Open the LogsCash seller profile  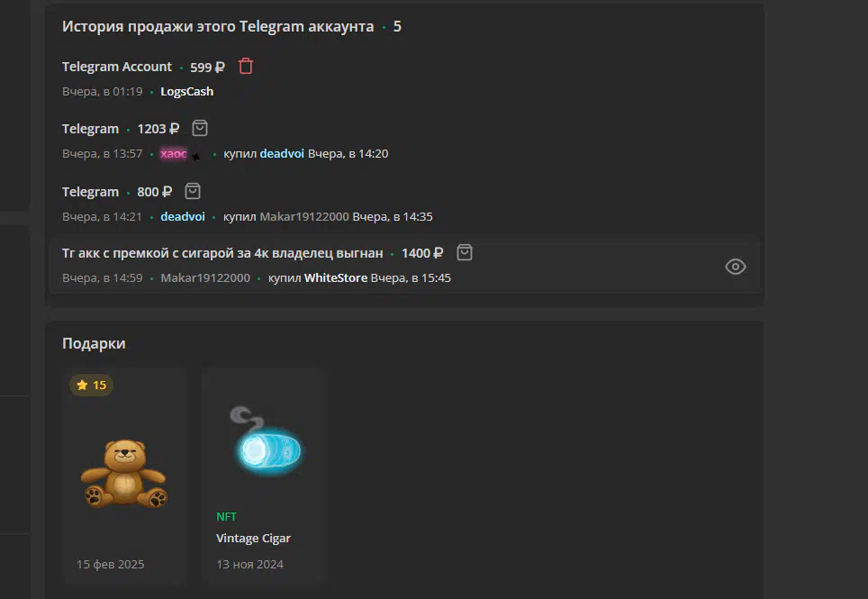[x=186, y=91]
